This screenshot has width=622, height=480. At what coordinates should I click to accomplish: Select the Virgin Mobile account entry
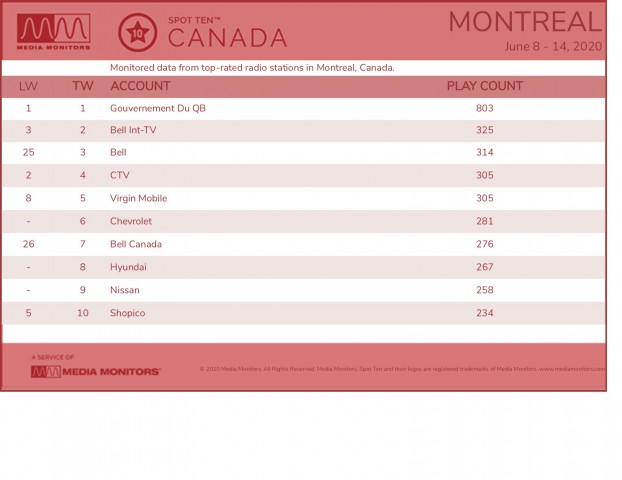click(x=138, y=198)
